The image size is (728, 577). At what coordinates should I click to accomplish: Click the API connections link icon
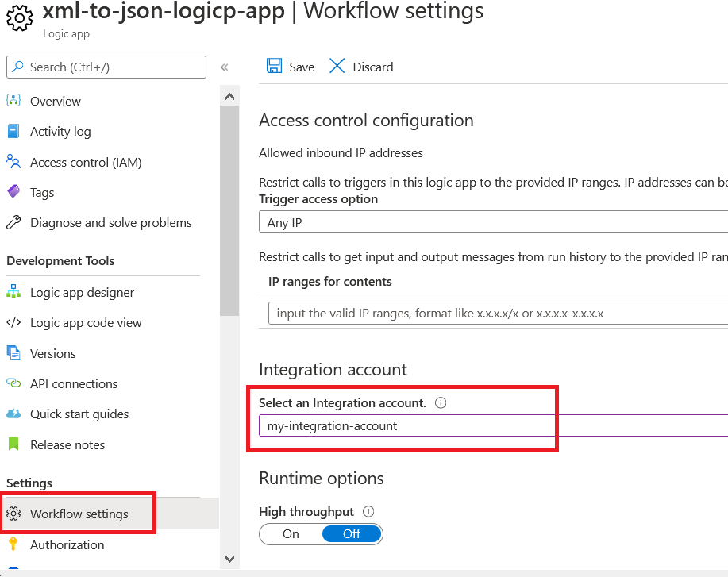click(13, 383)
